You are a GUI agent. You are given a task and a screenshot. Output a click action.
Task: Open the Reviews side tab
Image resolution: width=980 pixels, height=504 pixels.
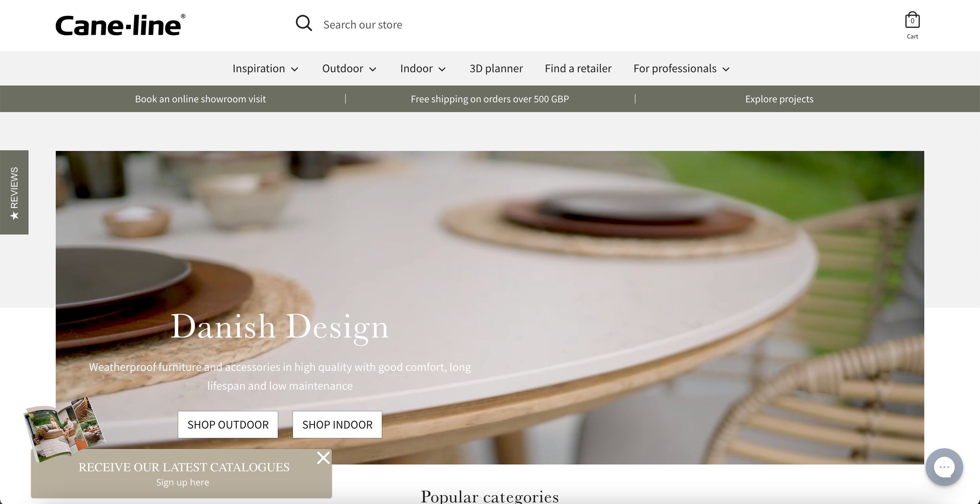(x=14, y=192)
